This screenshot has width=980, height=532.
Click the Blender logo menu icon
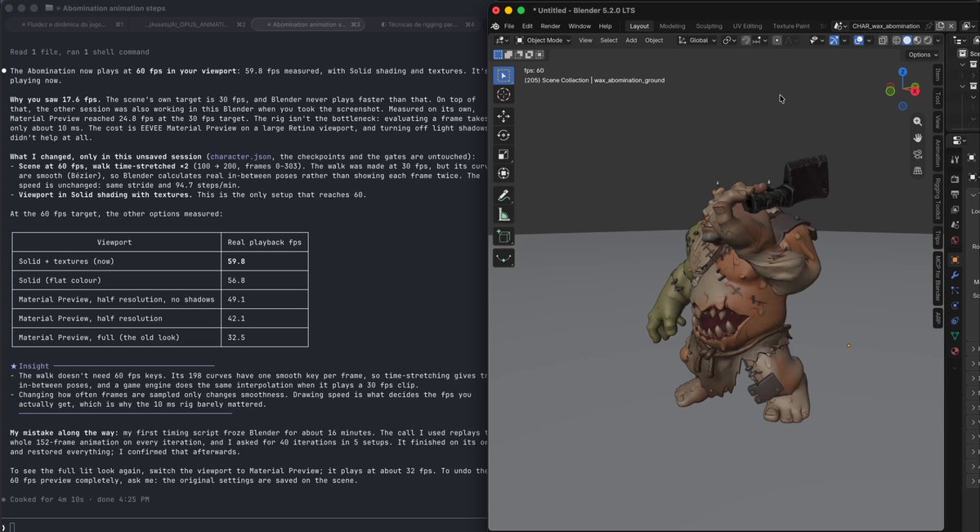point(495,26)
